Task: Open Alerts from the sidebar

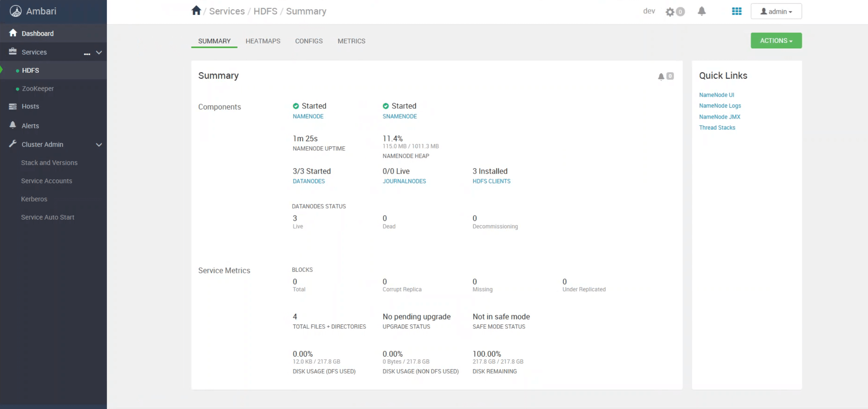Action: pos(30,126)
